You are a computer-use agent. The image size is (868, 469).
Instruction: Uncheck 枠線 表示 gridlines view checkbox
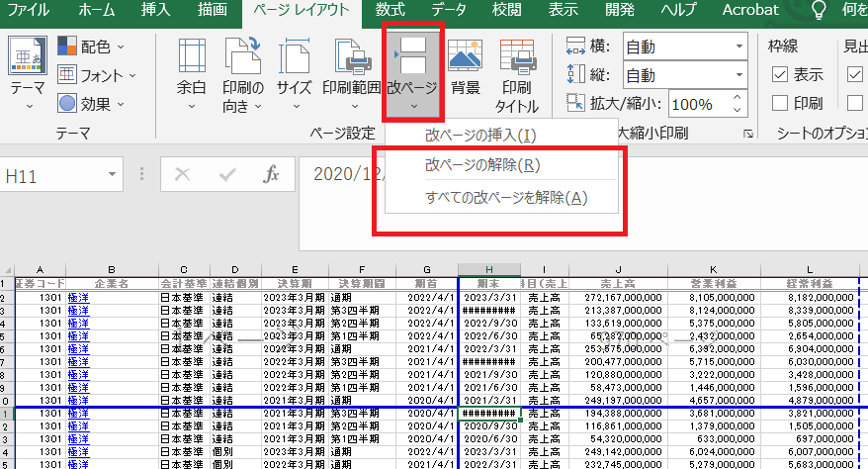point(779,74)
